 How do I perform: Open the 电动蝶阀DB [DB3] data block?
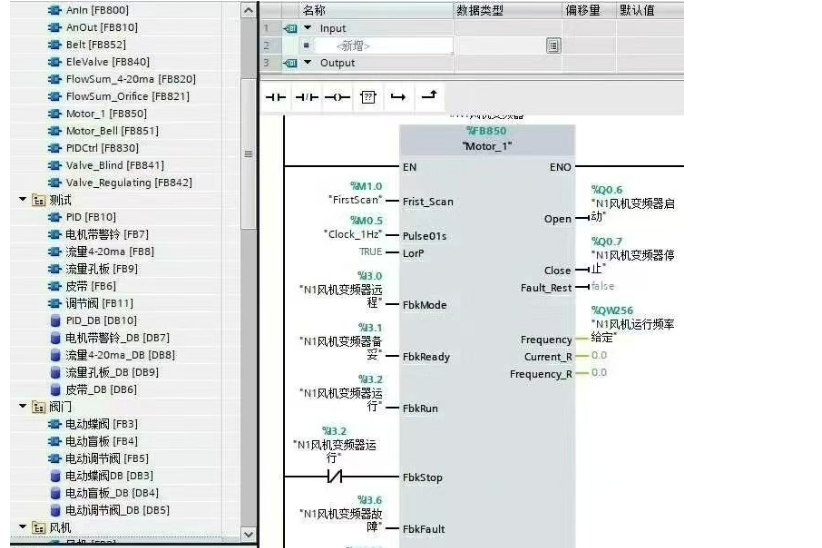[x=110, y=476]
